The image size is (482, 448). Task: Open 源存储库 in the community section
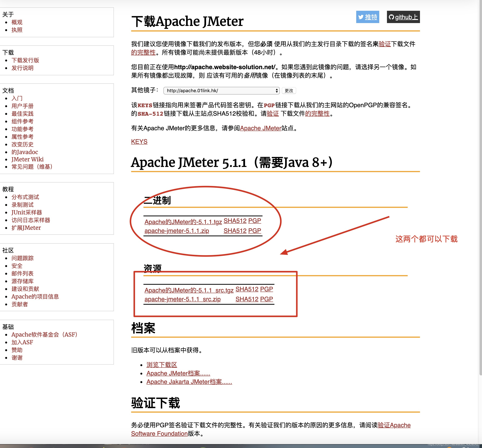click(22, 281)
